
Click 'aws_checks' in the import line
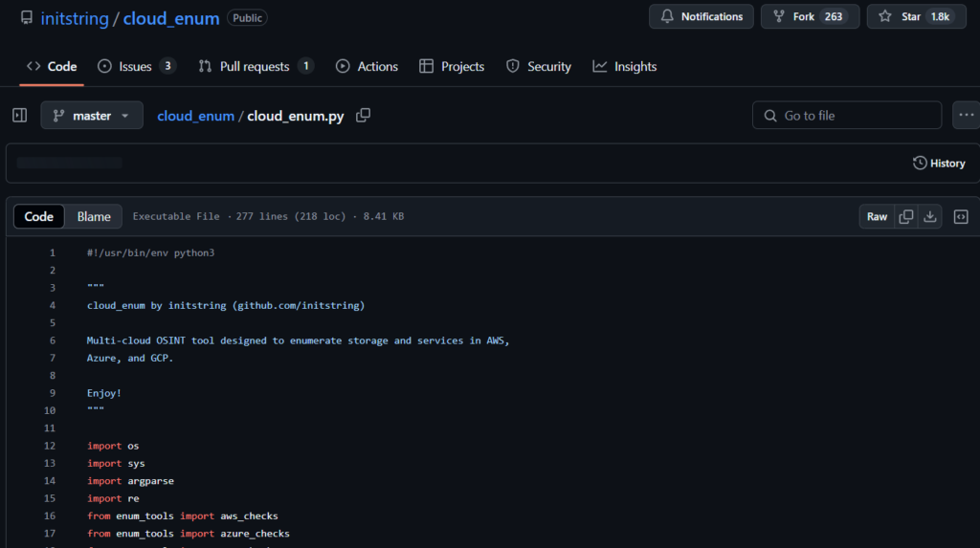(x=250, y=515)
